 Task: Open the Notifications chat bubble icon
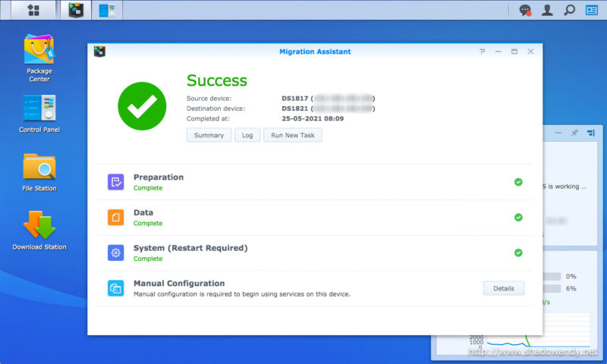pos(525,10)
